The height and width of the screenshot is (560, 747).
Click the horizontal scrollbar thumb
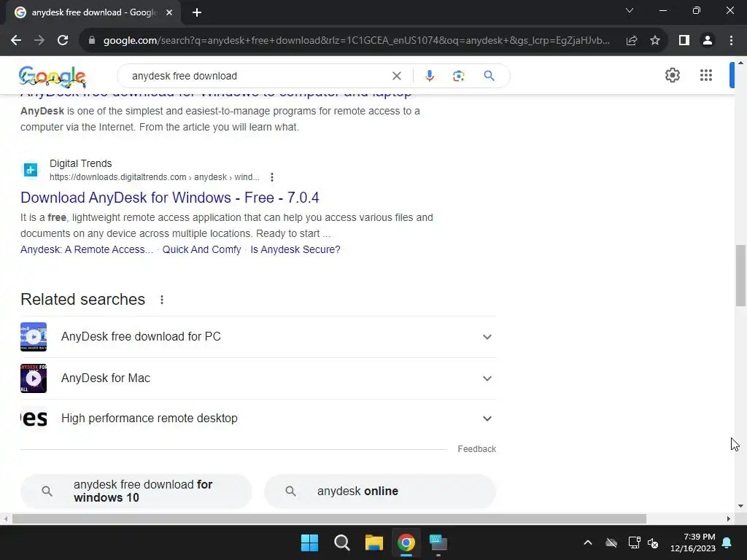coord(329,518)
